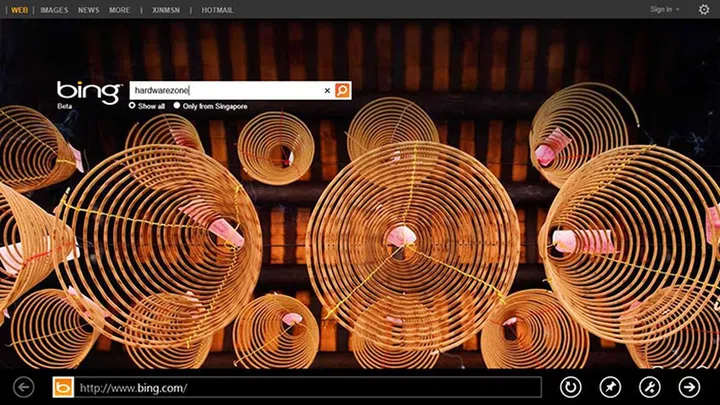Clear the search box with the X icon

(327, 90)
